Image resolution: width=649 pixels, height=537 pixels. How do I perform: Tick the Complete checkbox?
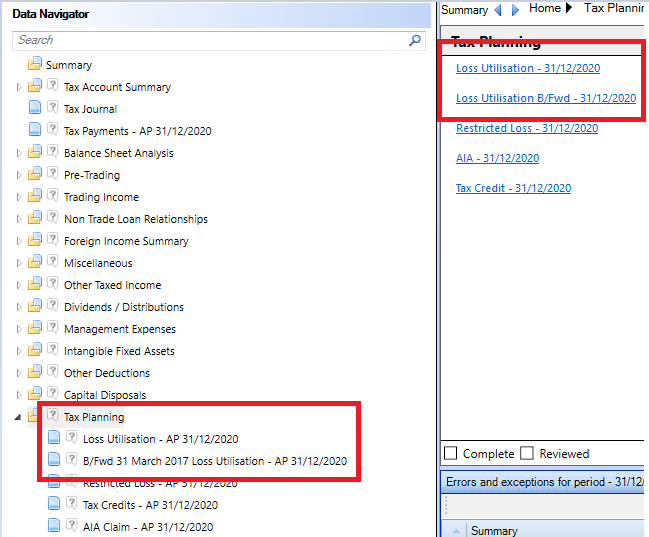tap(450, 453)
